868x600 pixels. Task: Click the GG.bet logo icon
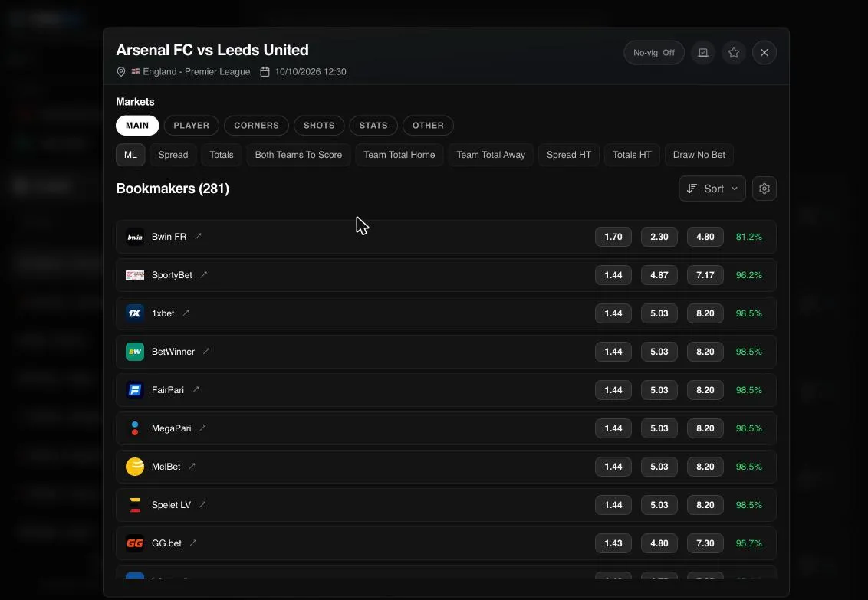135,543
